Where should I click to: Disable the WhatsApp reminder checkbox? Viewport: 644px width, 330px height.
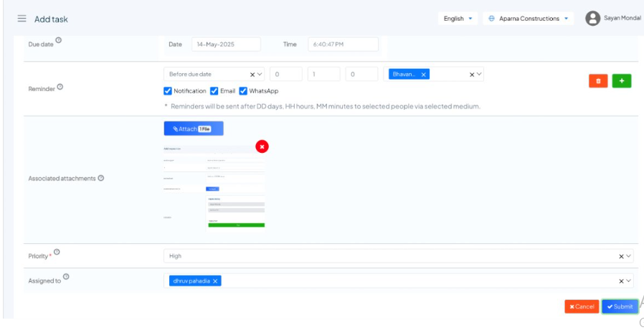pos(243,91)
